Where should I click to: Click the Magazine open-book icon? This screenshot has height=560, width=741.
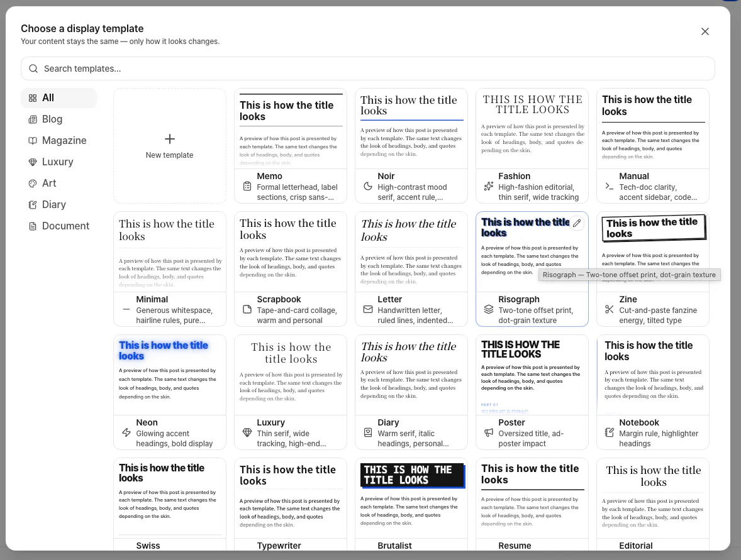tap(33, 141)
